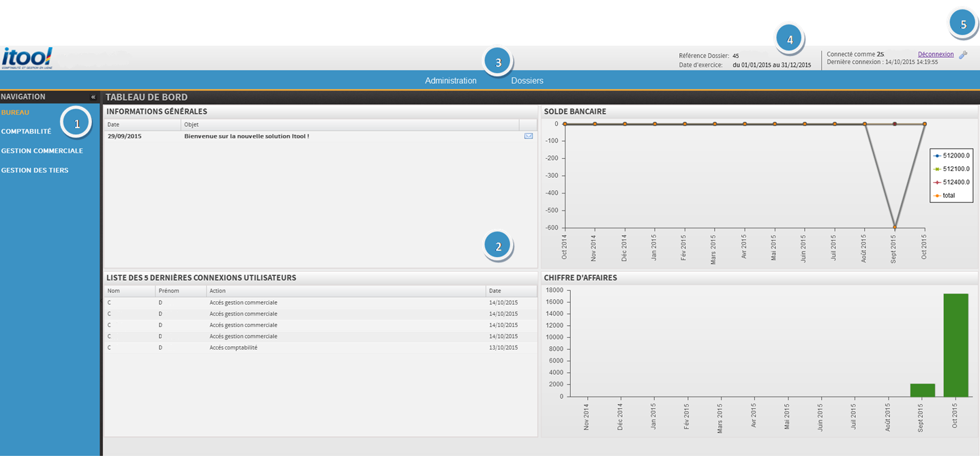Click the Oct 2015 green revenue bar

tap(955, 345)
